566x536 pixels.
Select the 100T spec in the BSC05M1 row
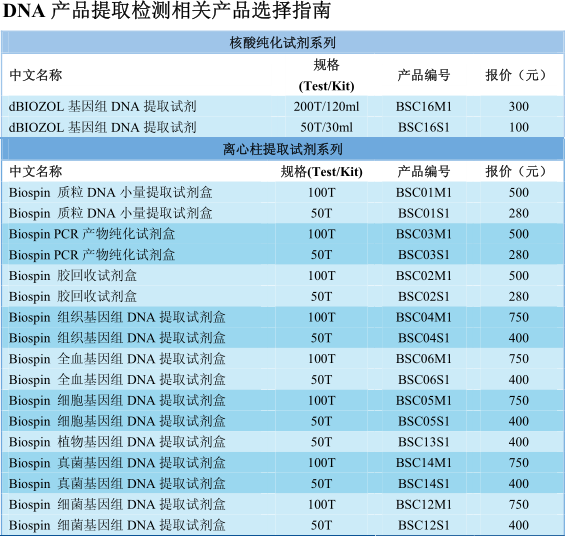pos(321,400)
